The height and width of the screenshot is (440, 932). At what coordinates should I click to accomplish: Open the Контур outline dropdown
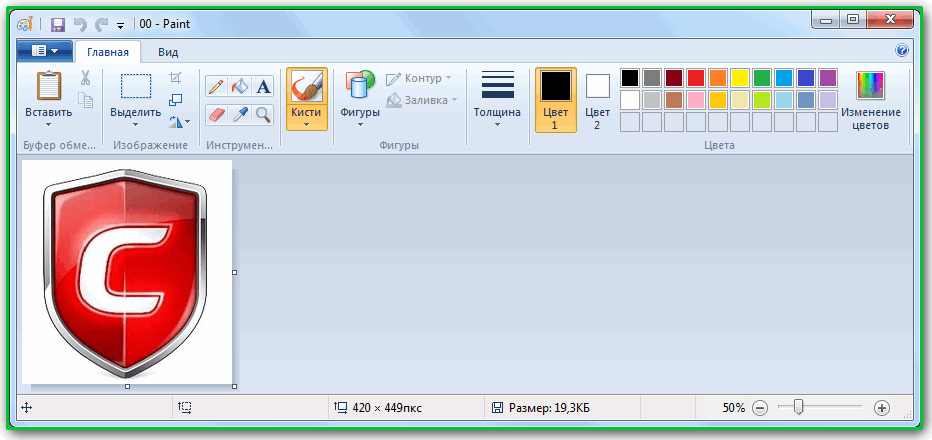click(x=418, y=78)
